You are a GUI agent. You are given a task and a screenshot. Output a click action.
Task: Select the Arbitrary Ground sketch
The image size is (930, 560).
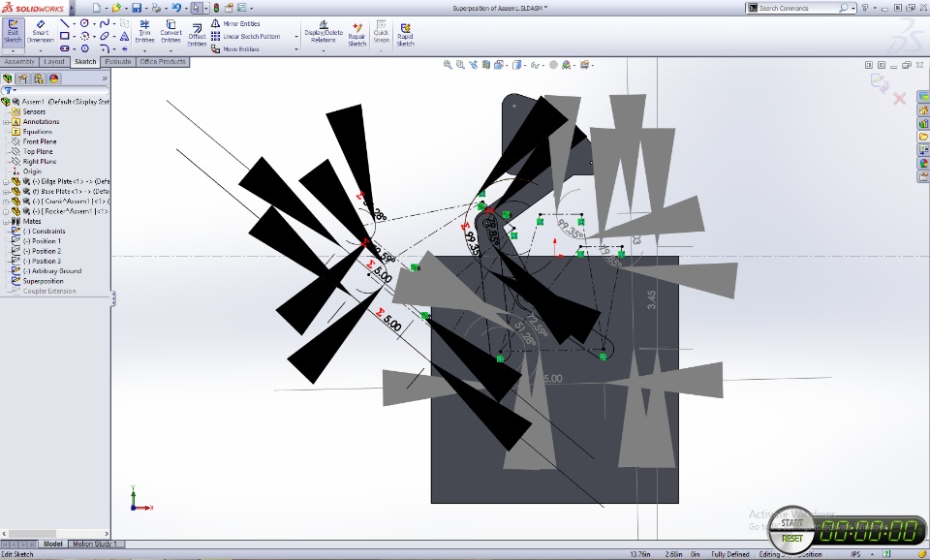[51, 271]
